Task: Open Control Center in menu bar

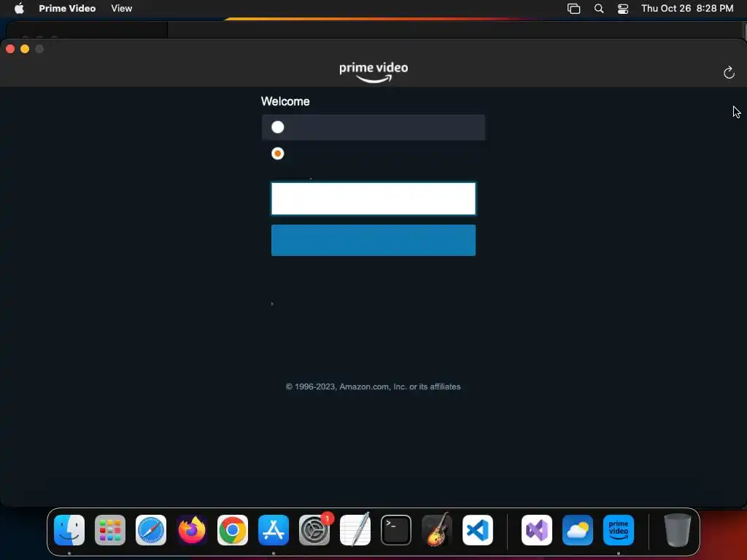Action: [x=623, y=9]
